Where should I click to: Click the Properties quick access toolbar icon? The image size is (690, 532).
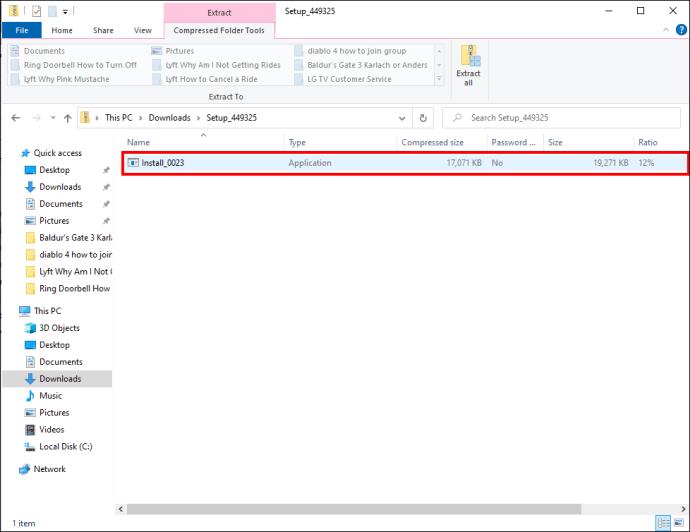pos(37,11)
